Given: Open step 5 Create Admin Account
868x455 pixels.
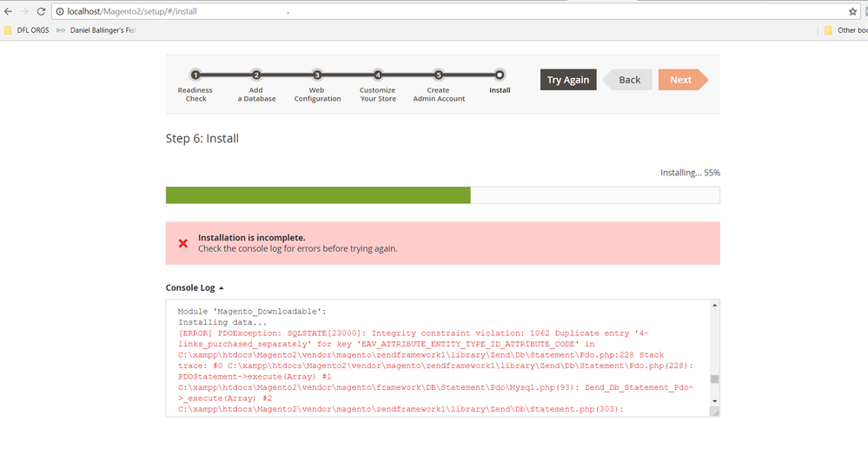Looking at the screenshot, I should click(439, 76).
